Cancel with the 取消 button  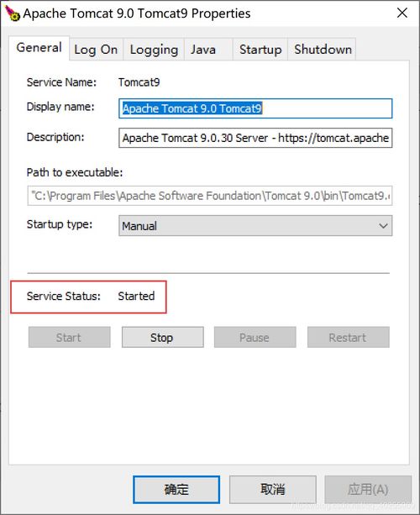click(x=272, y=490)
